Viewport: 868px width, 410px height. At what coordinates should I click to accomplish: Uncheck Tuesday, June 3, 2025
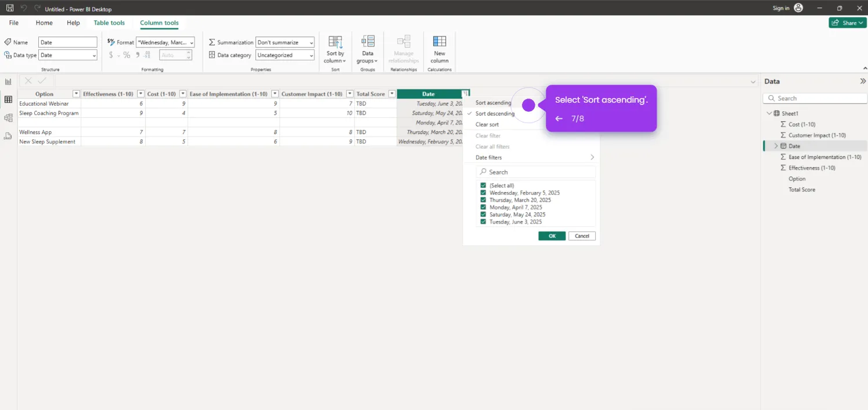483,222
